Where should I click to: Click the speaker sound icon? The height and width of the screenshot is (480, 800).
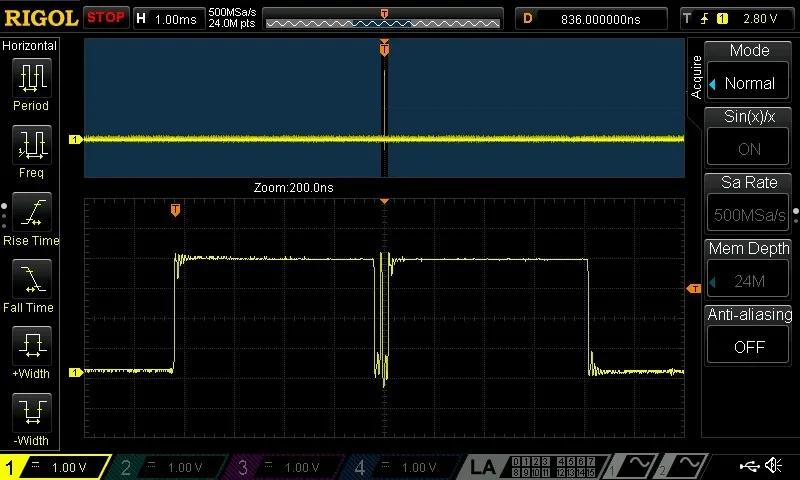coord(774,466)
